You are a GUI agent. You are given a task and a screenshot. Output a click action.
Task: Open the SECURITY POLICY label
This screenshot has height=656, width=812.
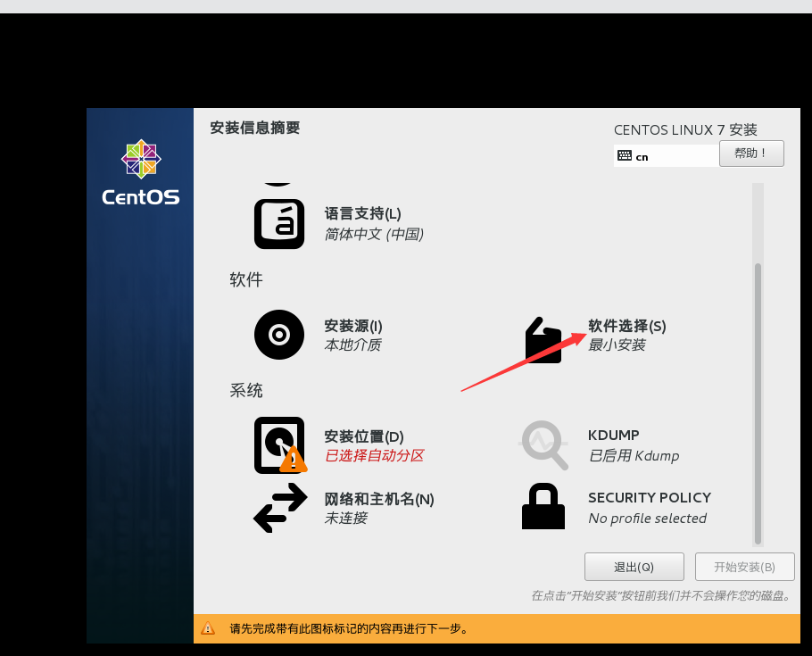click(x=650, y=497)
